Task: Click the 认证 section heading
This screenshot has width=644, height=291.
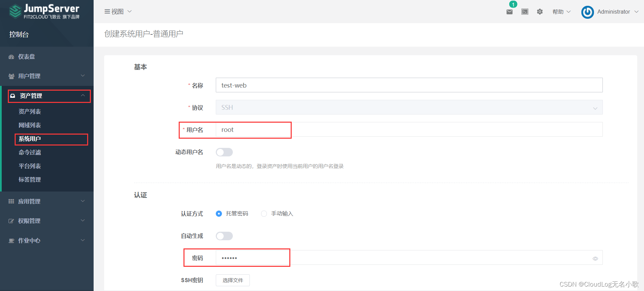Action: pos(141,195)
